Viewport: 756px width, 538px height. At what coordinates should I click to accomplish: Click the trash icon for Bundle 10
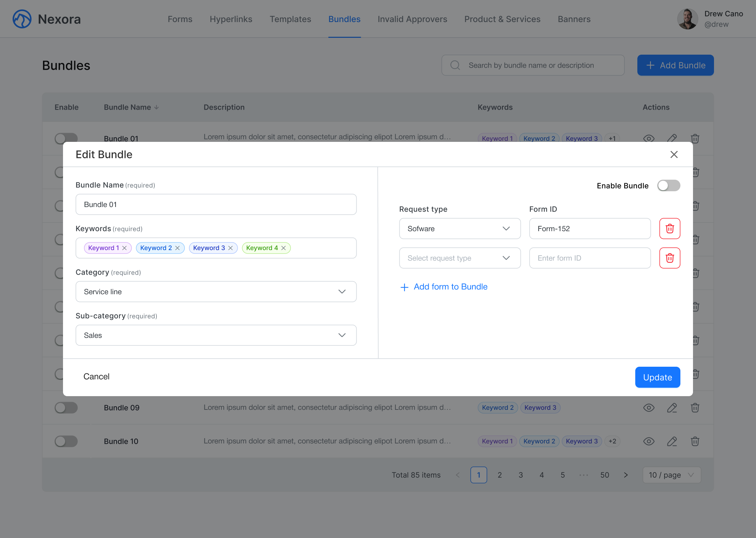695,441
